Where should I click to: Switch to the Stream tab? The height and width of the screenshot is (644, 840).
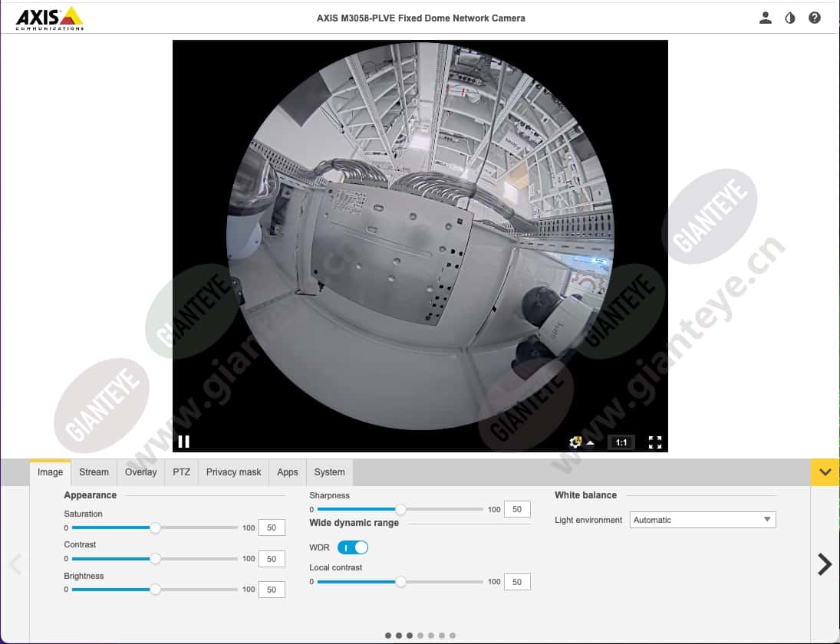pyautogui.click(x=94, y=472)
